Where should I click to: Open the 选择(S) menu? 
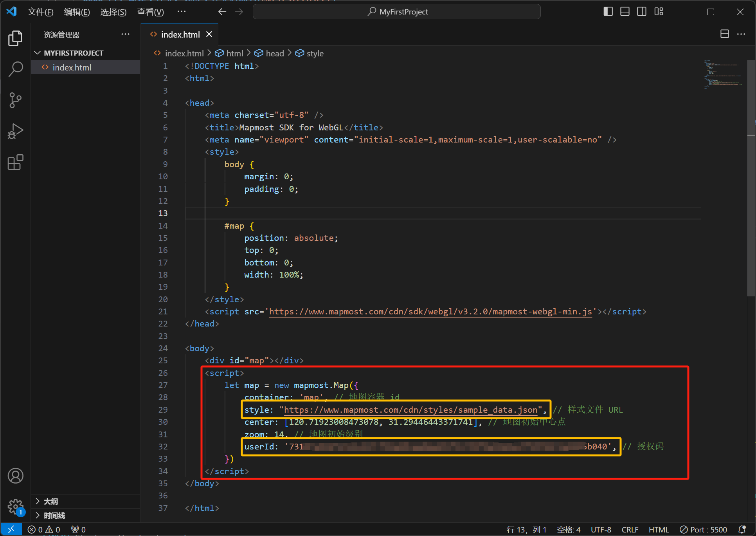tap(113, 12)
